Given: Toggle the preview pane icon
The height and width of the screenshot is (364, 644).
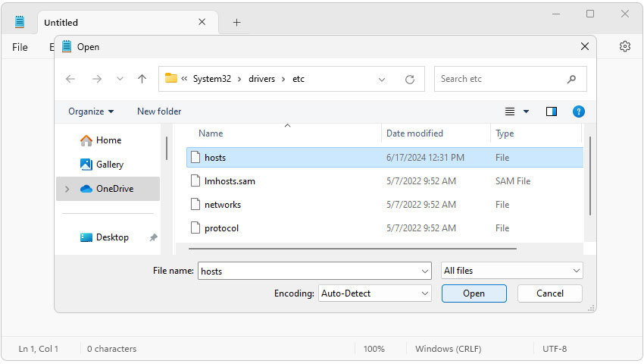Looking at the screenshot, I should coord(551,111).
